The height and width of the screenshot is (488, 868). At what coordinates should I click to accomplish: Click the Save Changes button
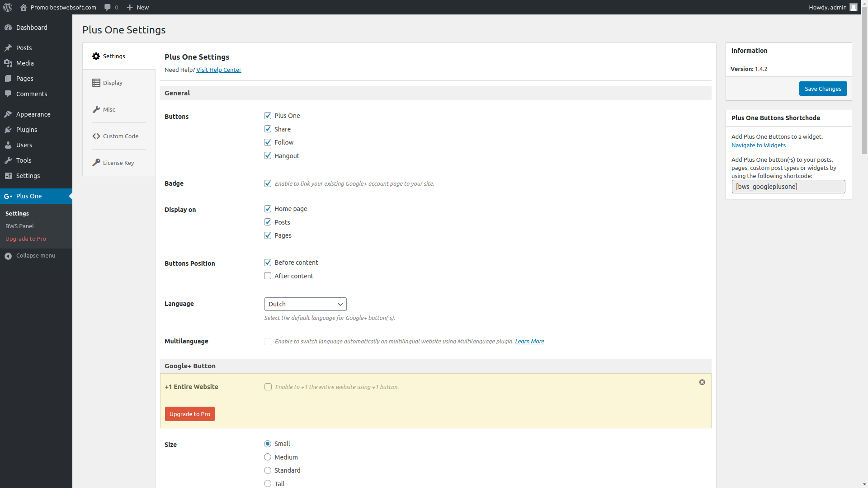pos(823,89)
